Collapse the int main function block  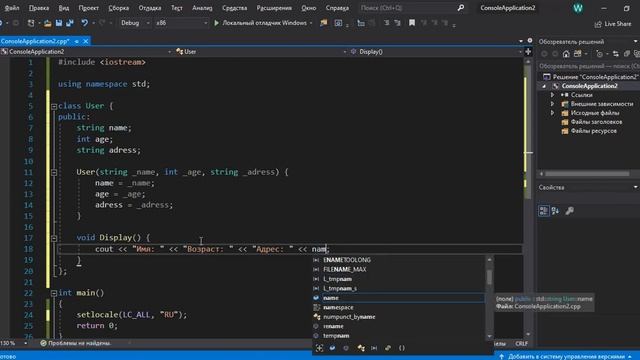pos(54,293)
